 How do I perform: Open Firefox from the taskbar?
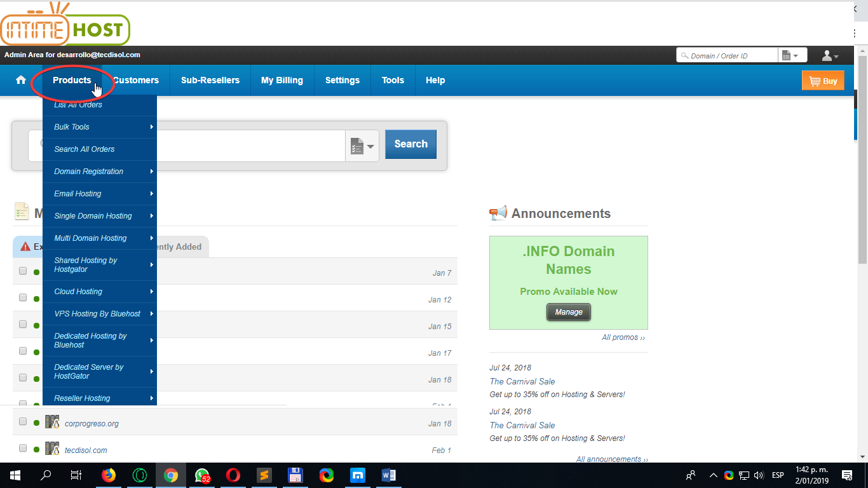[109, 475]
